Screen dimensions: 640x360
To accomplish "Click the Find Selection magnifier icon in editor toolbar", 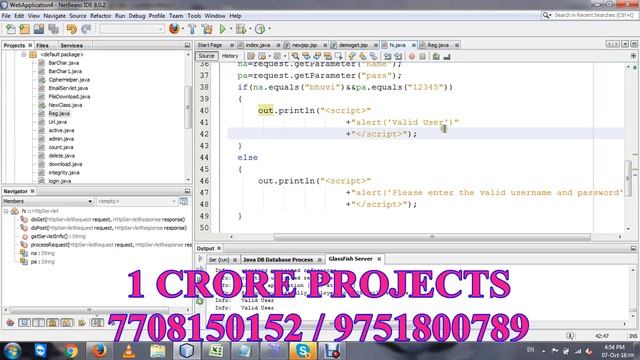I will click(x=295, y=56).
